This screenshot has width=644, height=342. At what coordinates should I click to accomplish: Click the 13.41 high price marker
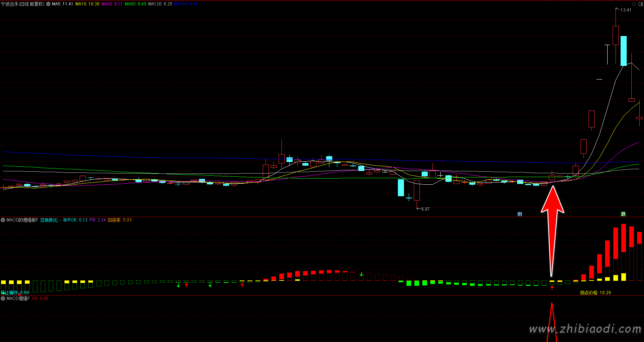click(x=626, y=10)
